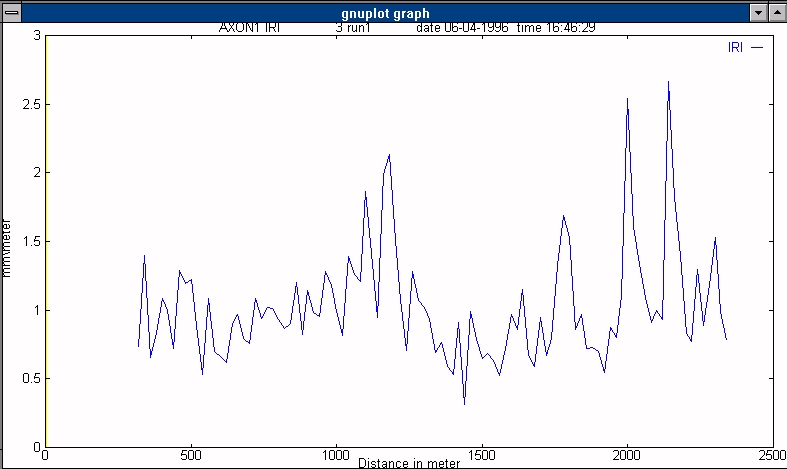
Task: Click the x-axis label 2000
Action: coord(627,455)
